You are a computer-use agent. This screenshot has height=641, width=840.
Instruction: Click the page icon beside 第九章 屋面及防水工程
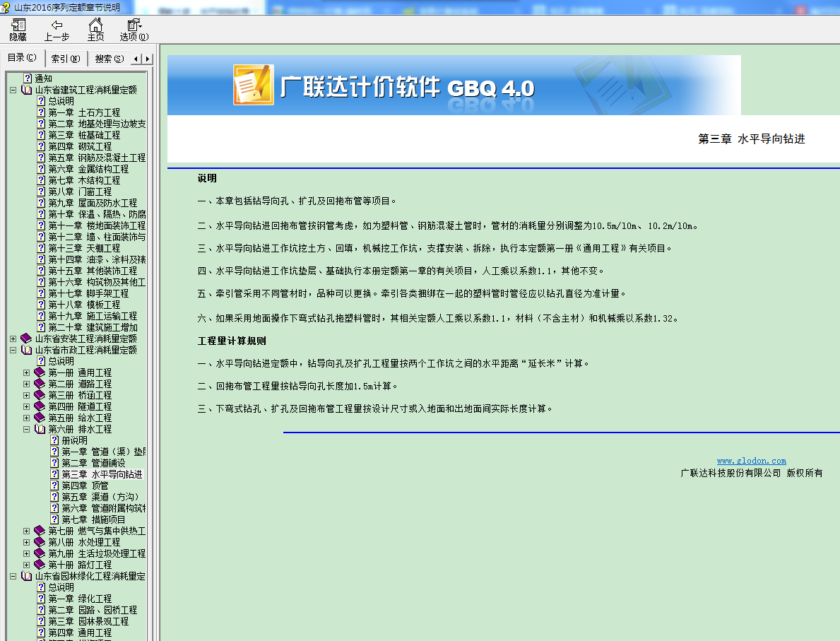pyautogui.click(x=41, y=203)
